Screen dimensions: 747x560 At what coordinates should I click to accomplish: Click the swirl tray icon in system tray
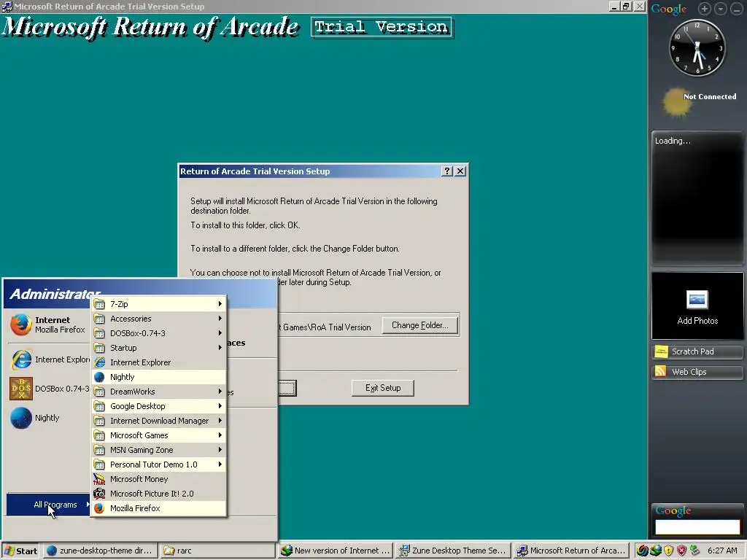coord(642,551)
